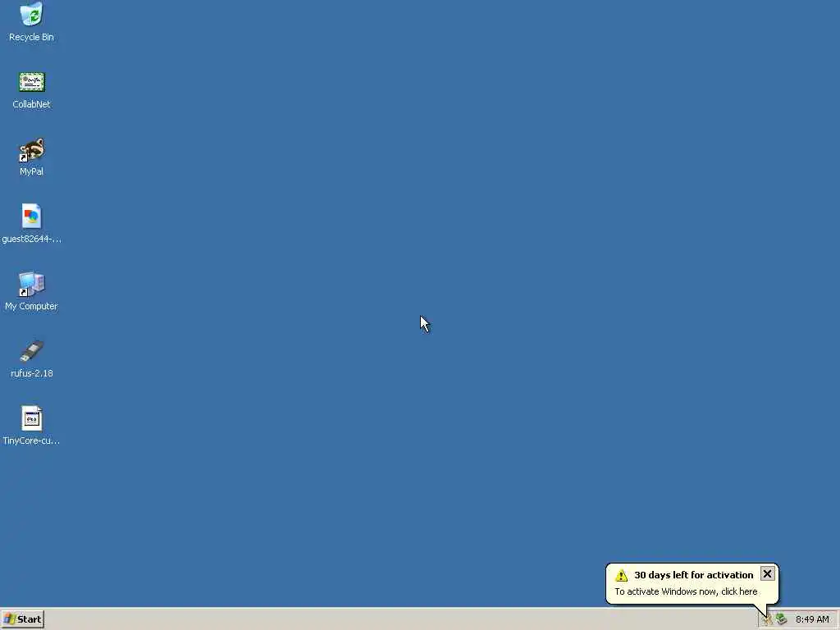Select the My Computer shortcut icon
The image size is (840, 630).
point(32,284)
